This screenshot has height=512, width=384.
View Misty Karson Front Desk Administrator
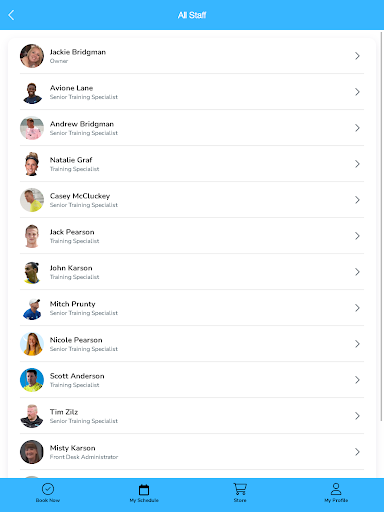(192, 452)
